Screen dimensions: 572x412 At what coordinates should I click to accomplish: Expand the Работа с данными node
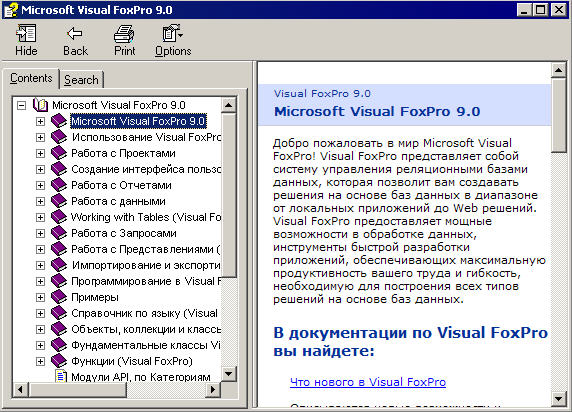(x=40, y=201)
